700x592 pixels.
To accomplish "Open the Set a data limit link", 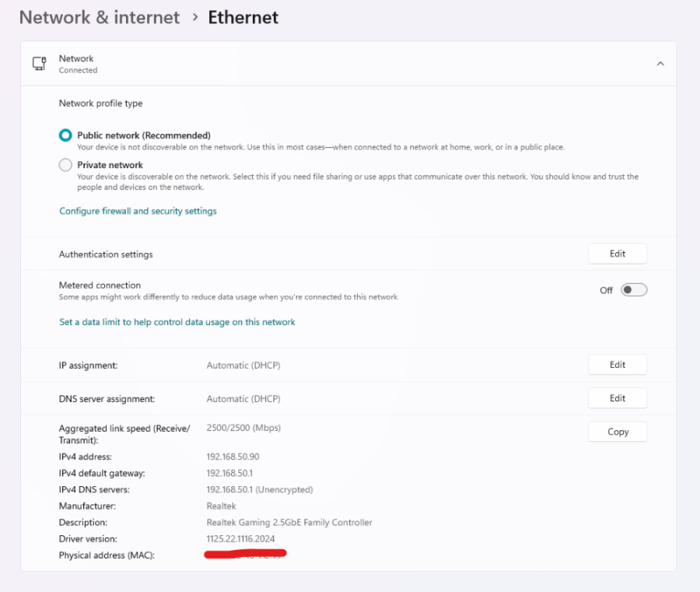I will pyautogui.click(x=177, y=322).
